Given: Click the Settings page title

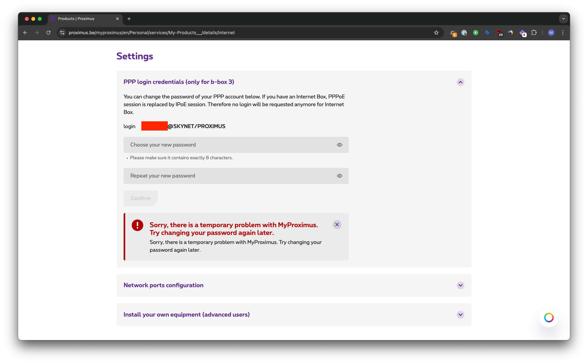Looking at the screenshot, I should click(x=135, y=56).
